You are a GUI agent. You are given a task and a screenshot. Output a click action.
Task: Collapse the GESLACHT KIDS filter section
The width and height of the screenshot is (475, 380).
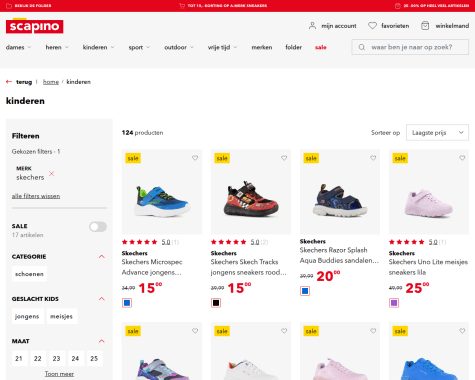pos(102,299)
